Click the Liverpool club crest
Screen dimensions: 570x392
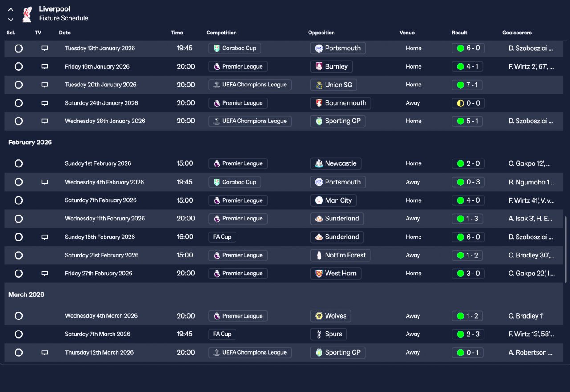coord(28,14)
